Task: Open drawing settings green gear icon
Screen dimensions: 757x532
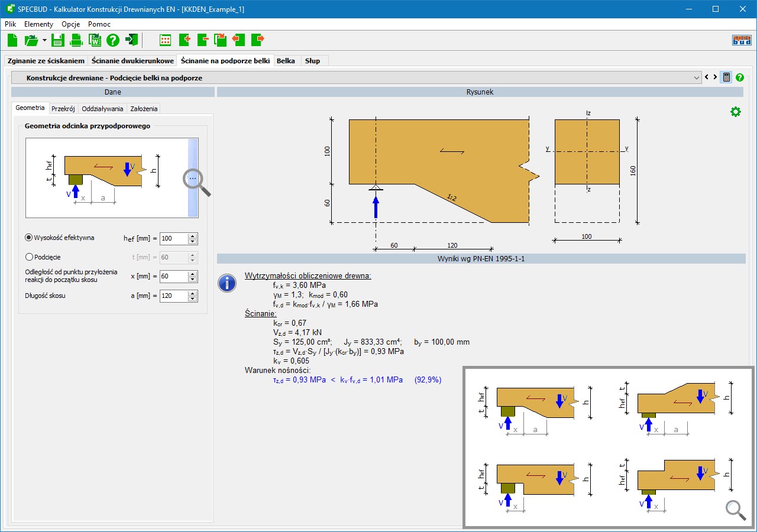Action: click(x=735, y=112)
